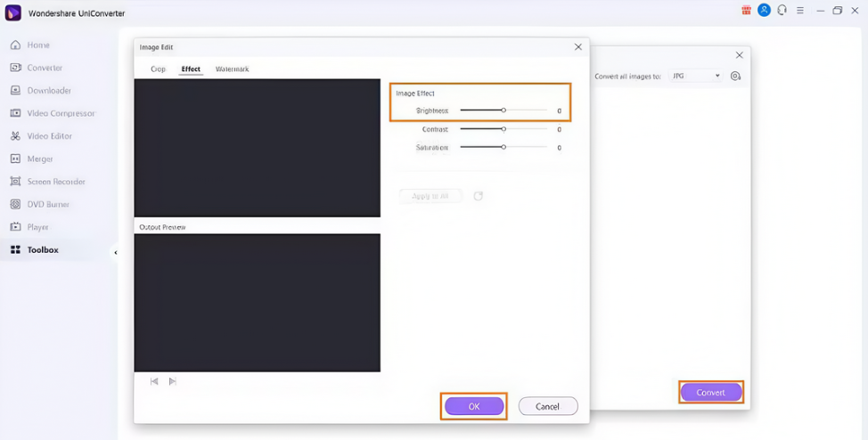
Task: Click the Saturation value field
Action: (559, 148)
